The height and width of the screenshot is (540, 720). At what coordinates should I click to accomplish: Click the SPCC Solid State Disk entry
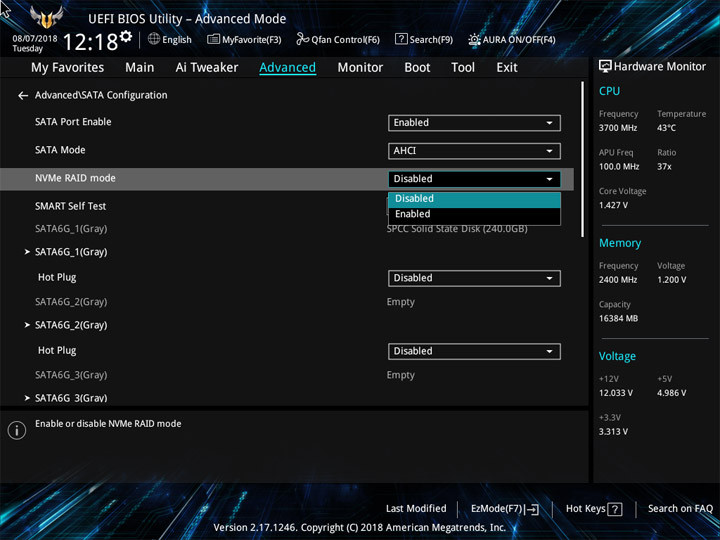(457, 229)
